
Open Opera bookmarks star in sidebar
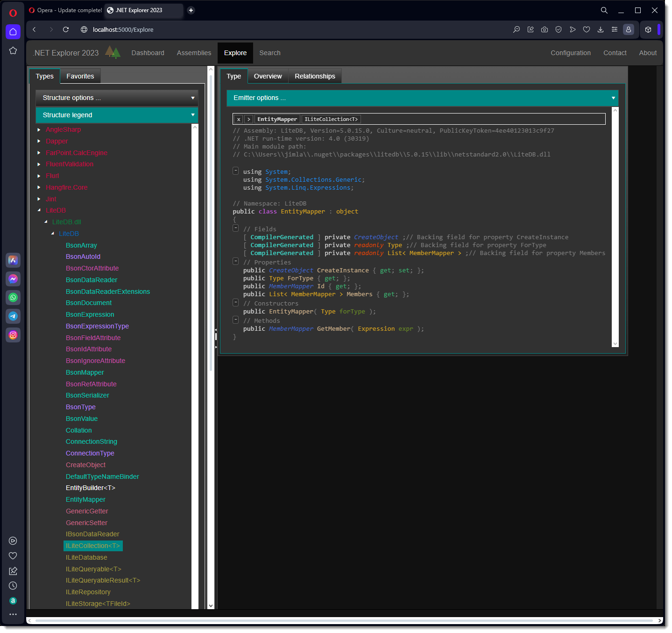pos(13,50)
